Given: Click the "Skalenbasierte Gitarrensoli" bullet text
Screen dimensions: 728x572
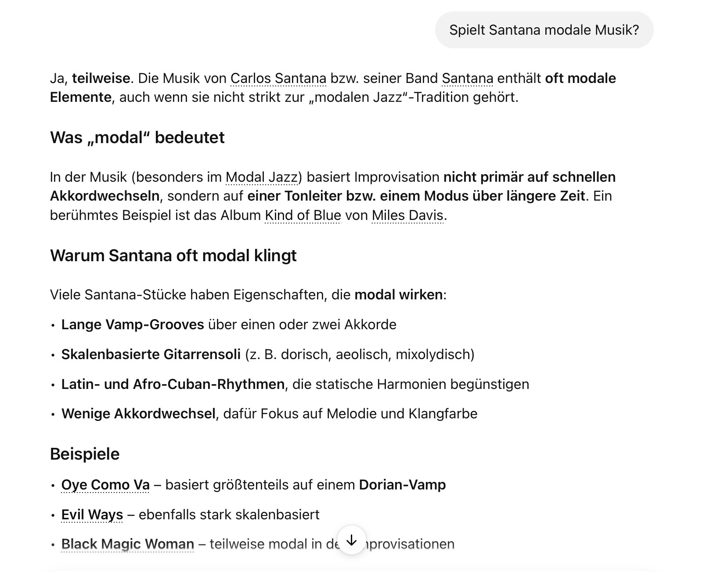Looking at the screenshot, I should [x=151, y=354].
